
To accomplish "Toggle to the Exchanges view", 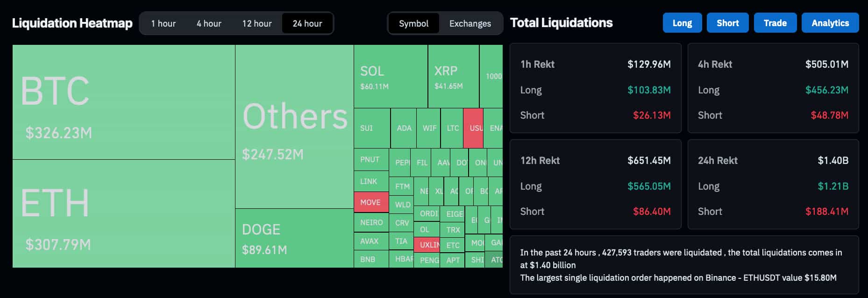I will (470, 23).
